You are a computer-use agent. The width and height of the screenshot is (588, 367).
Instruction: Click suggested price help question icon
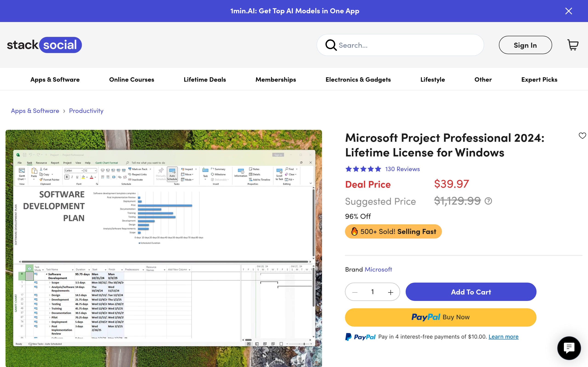pyautogui.click(x=488, y=201)
